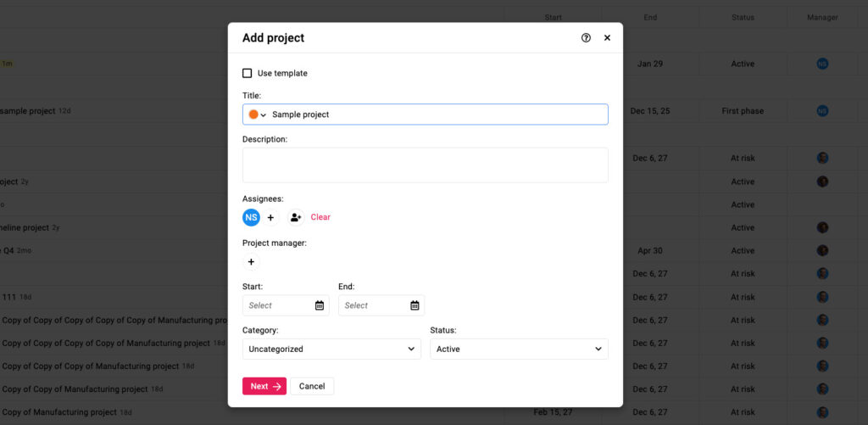This screenshot has width=868, height=425.
Task: Sort by the End column header
Action: [x=650, y=18]
